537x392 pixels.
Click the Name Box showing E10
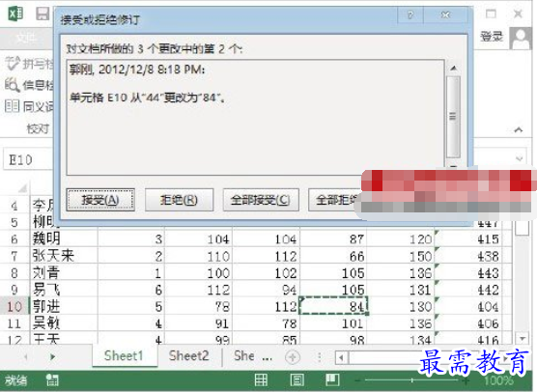click(x=28, y=159)
